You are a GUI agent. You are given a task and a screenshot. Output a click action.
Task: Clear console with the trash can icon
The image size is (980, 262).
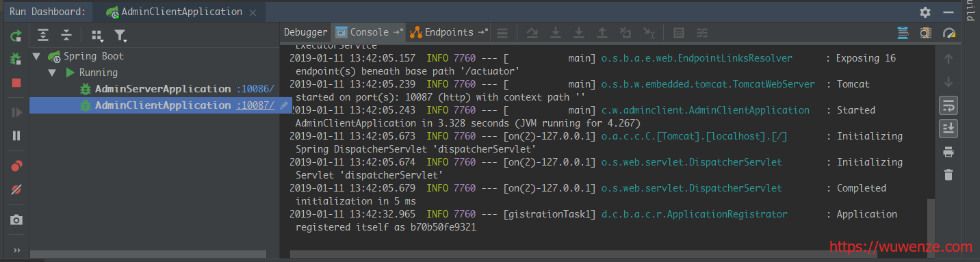pyautogui.click(x=949, y=175)
